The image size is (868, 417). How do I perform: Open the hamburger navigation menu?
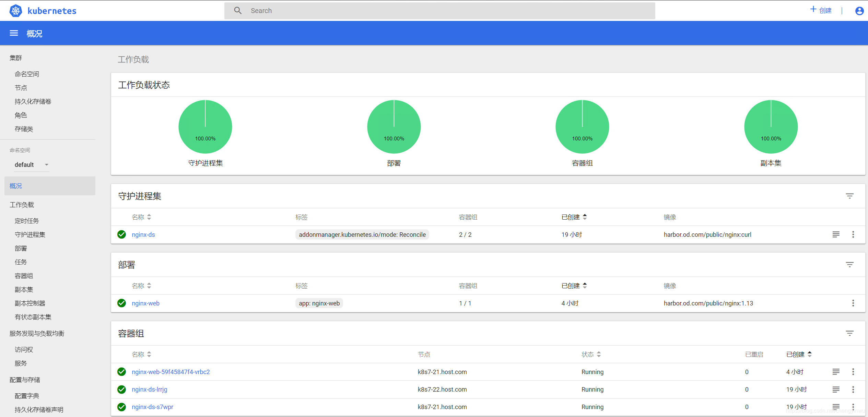tap(14, 33)
